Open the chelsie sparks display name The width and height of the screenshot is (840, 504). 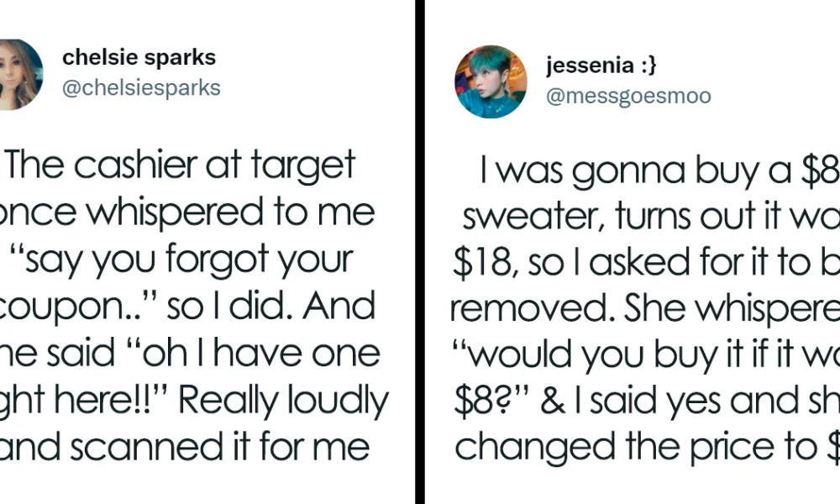139,58
